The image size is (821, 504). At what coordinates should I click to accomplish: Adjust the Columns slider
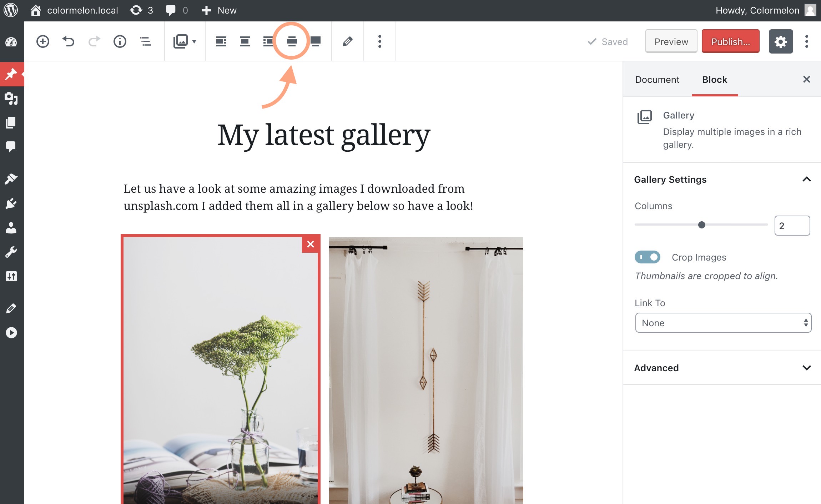click(701, 225)
